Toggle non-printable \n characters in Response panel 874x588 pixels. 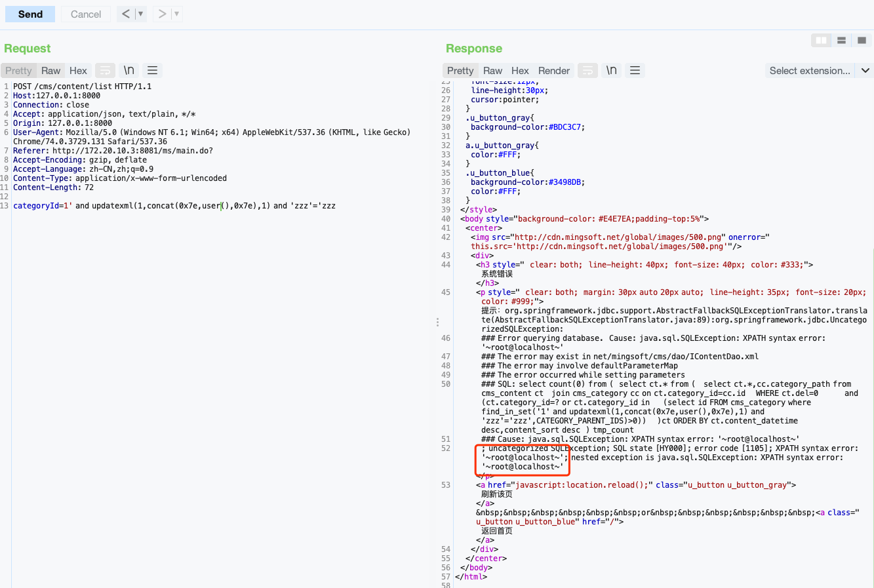point(612,71)
